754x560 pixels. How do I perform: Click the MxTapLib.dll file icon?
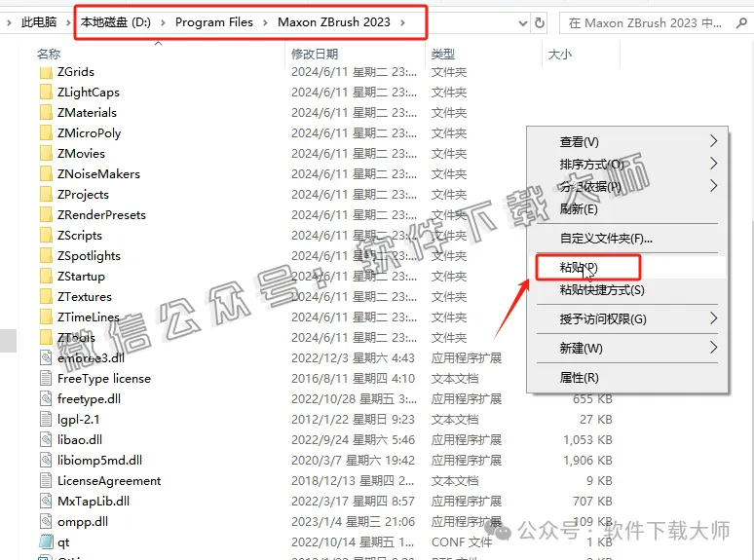[x=46, y=502]
